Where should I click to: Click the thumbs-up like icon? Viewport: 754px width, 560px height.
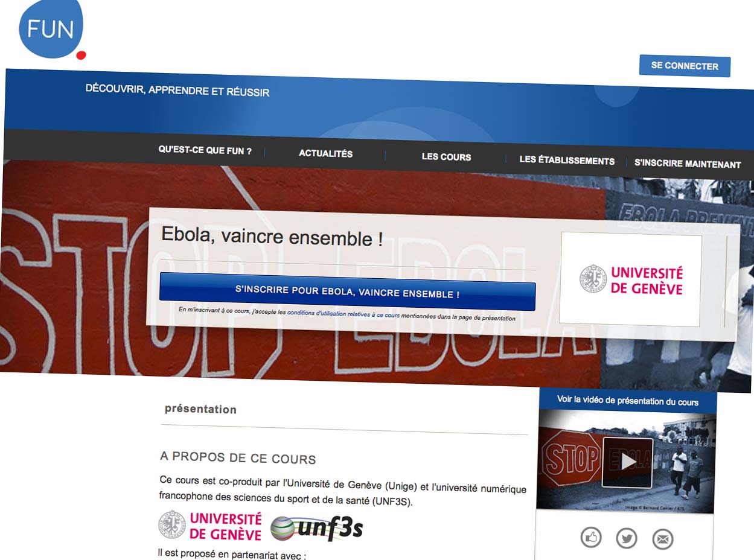click(x=590, y=537)
